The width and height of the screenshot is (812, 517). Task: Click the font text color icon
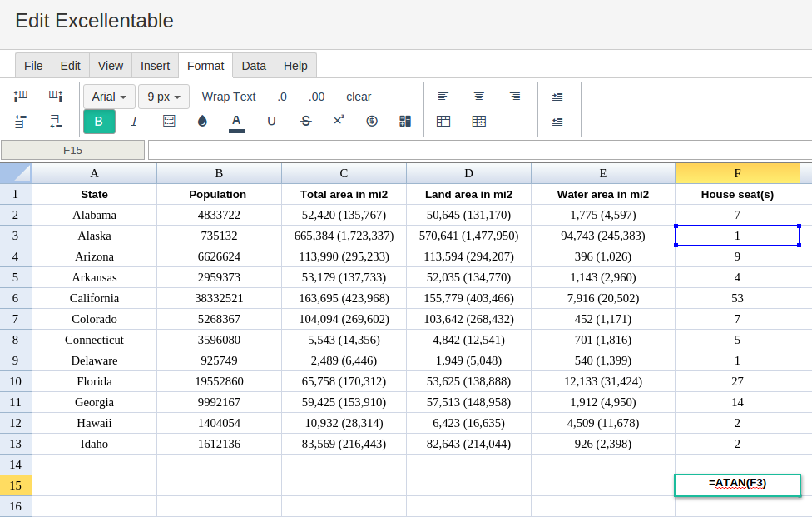(x=237, y=122)
